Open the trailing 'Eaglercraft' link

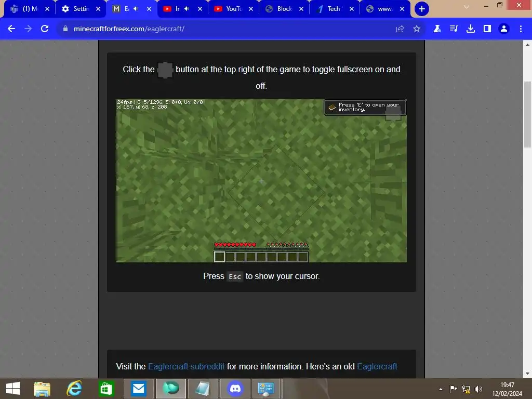(377, 366)
